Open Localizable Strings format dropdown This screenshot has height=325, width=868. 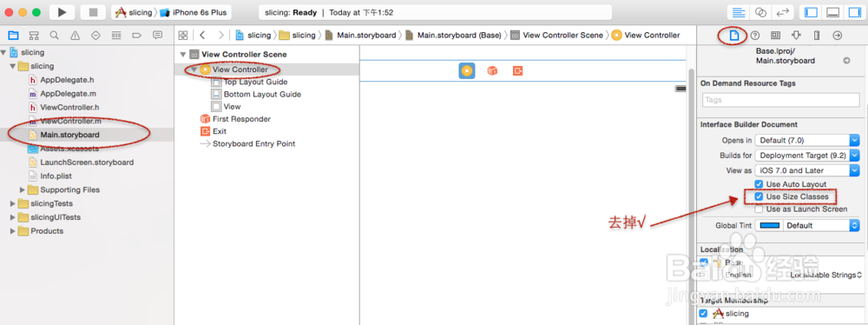pos(826,275)
